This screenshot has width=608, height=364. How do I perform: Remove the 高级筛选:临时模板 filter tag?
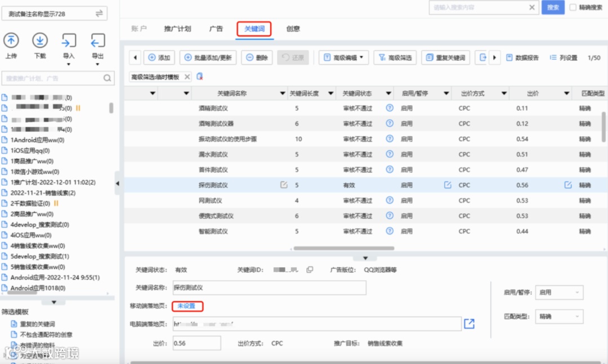click(187, 77)
